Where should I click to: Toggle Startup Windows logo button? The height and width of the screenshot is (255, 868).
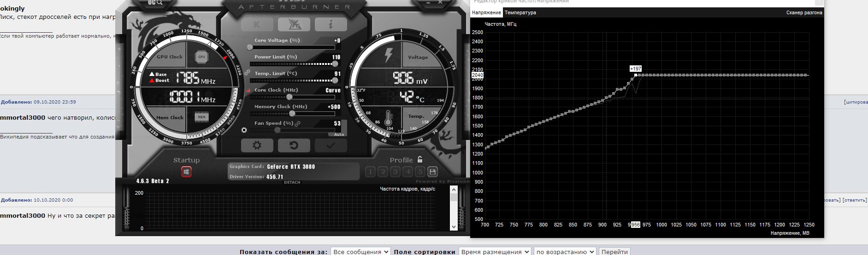186,172
